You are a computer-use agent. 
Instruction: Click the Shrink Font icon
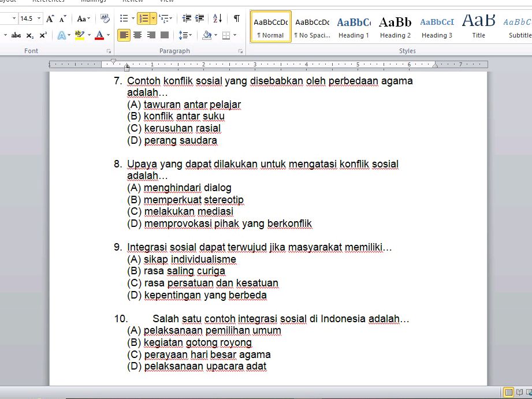(x=61, y=18)
